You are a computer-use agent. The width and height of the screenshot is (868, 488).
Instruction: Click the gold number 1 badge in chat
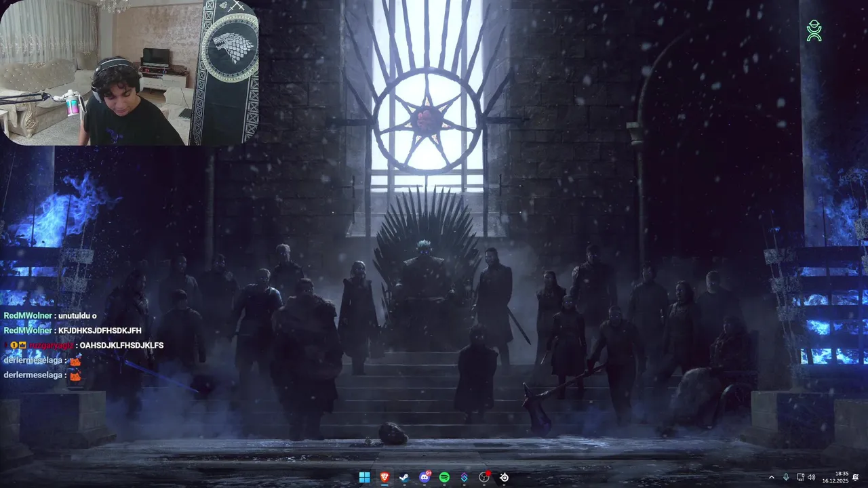coord(14,346)
